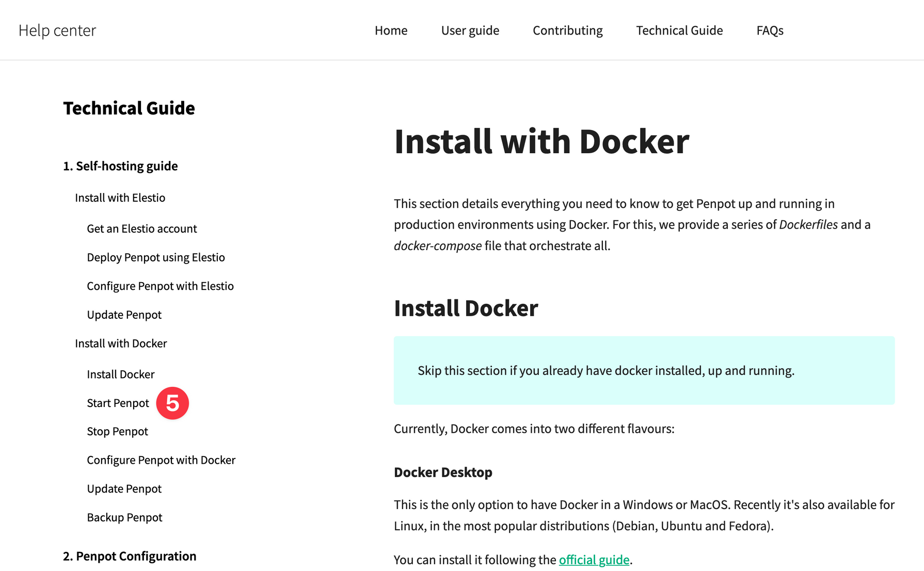
Task: Open the FAQs page
Action: (770, 30)
